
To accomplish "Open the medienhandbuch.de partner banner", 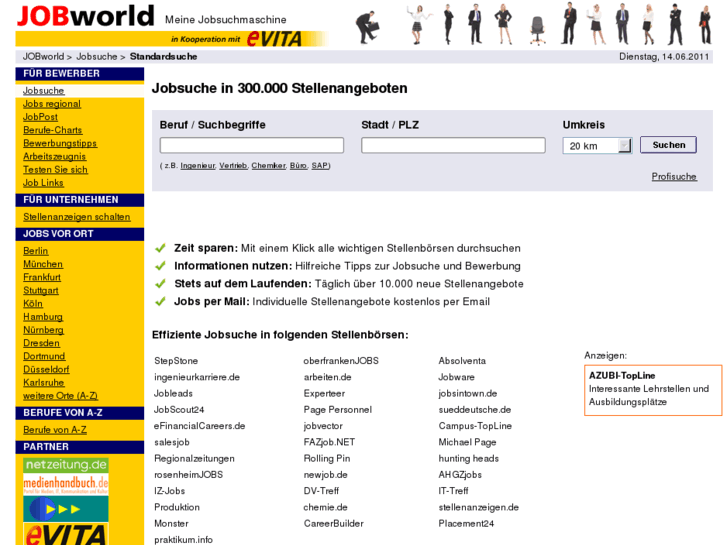I will (x=66, y=484).
